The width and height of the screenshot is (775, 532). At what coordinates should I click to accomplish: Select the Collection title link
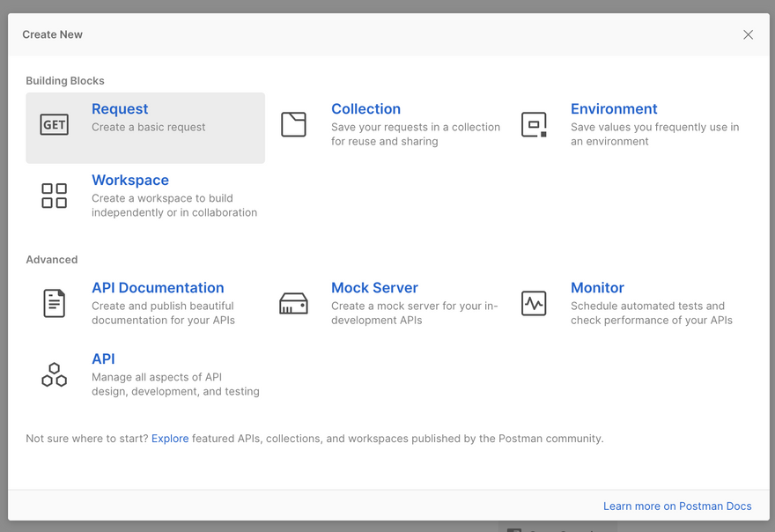pyautogui.click(x=365, y=109)
